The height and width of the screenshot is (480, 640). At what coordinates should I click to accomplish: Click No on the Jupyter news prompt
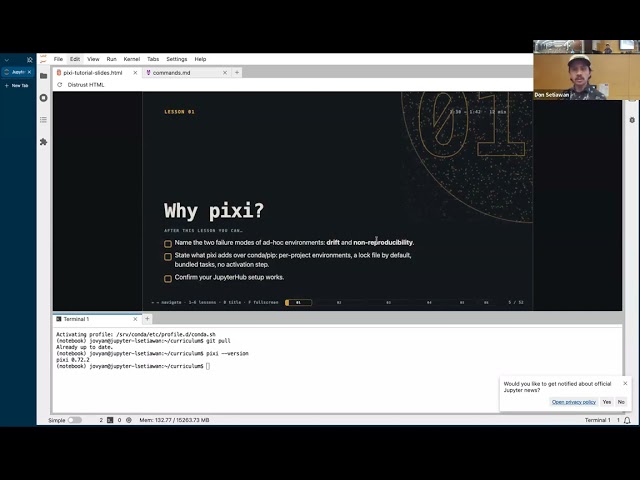[621, 402]
